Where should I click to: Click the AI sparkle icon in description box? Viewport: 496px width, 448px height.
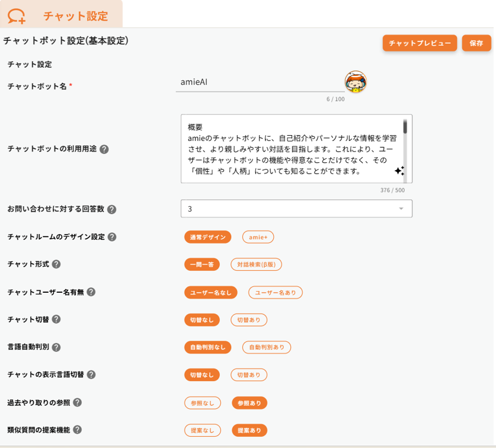point(399,171)
